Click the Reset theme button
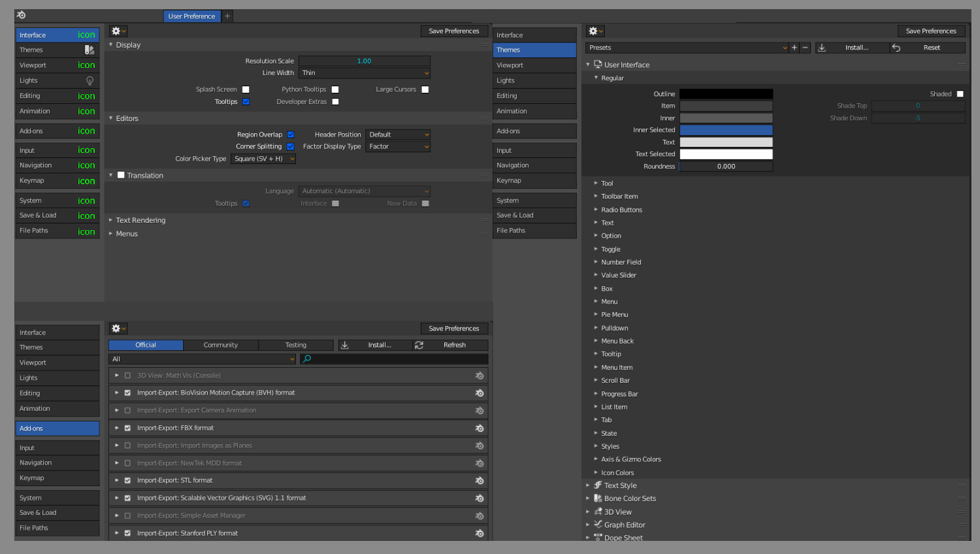 coord(928,48)
